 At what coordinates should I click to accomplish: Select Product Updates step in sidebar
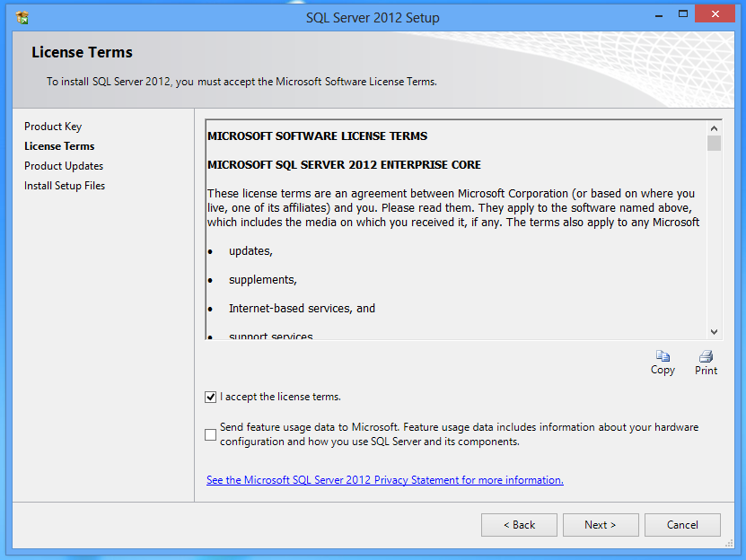coord(64,166)
